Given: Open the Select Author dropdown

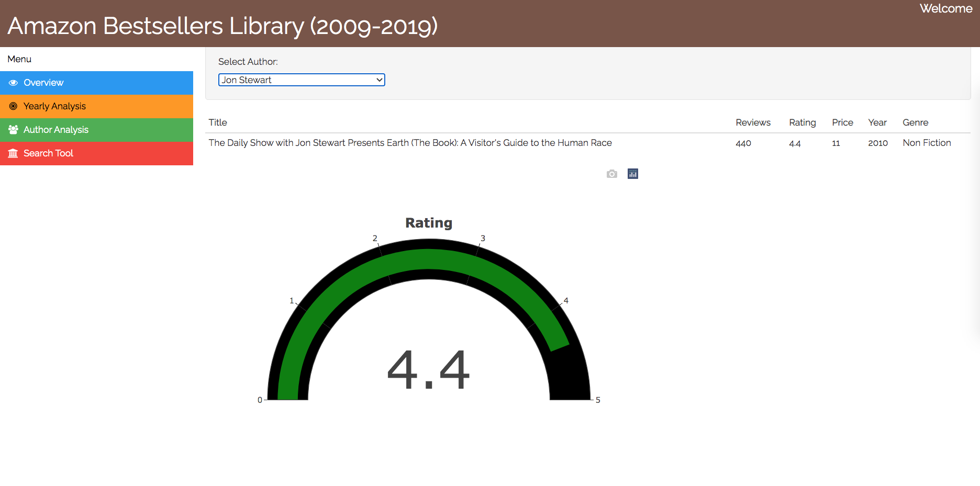Looking at the screenshot, I should click(302, 80).
